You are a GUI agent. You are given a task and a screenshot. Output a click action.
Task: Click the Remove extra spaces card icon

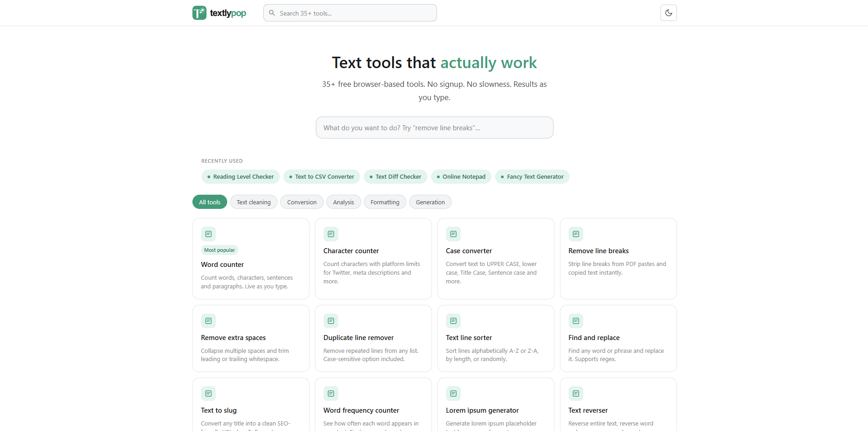point(208,321)
